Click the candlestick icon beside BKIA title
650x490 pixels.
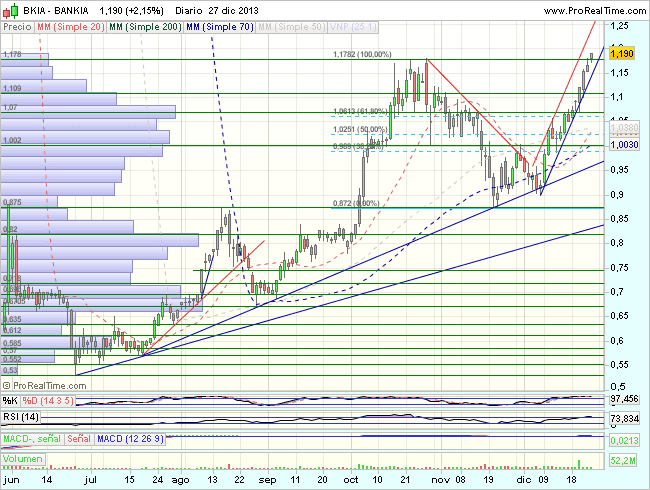click(10, 10)
